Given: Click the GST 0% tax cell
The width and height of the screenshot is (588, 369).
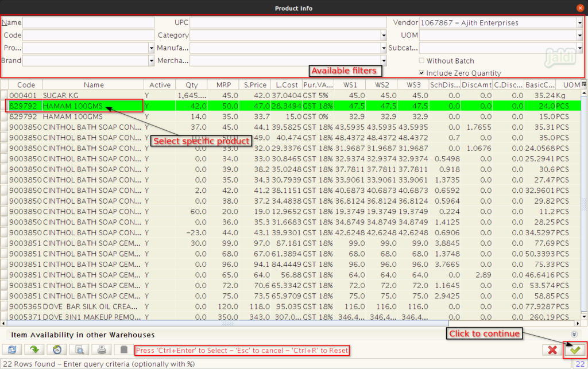Looking at the screenshot, I should (318, 116).
